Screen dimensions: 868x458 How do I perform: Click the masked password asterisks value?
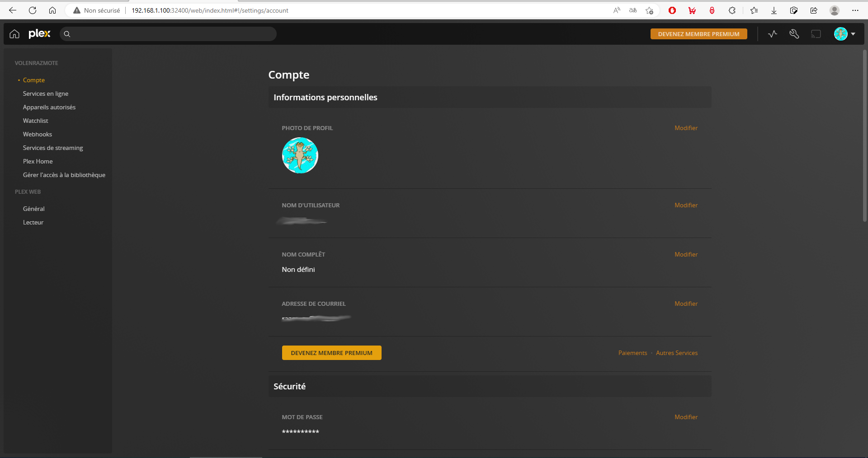coord(301,432)
